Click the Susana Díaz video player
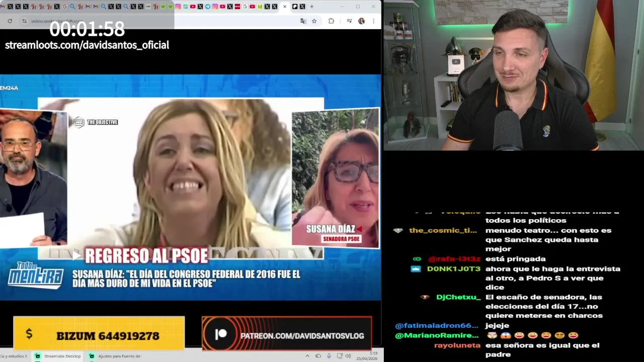 [x=190, y=187]
